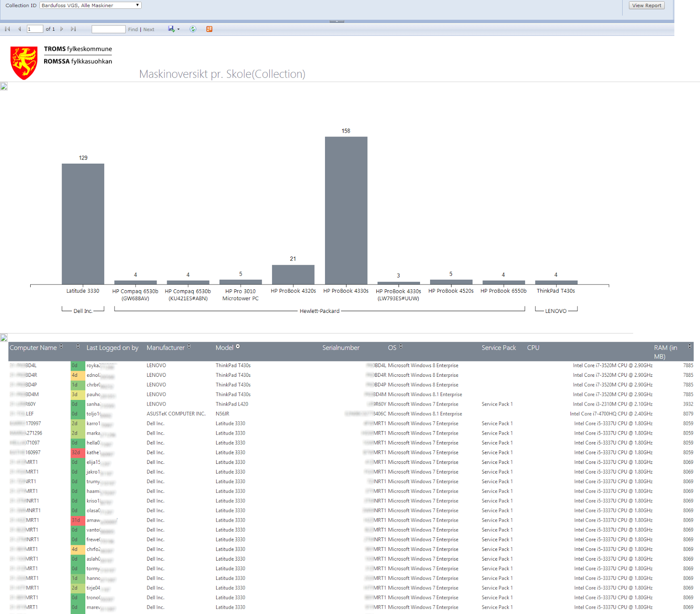Change sort direction on the Model column
Viewport: 700px width, 614px height.
point(238,347)
